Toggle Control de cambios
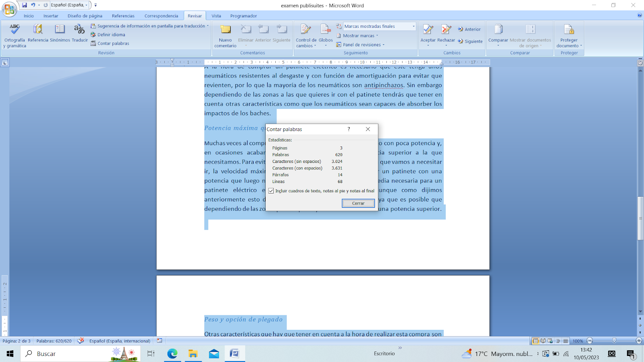 coord(306,35)
